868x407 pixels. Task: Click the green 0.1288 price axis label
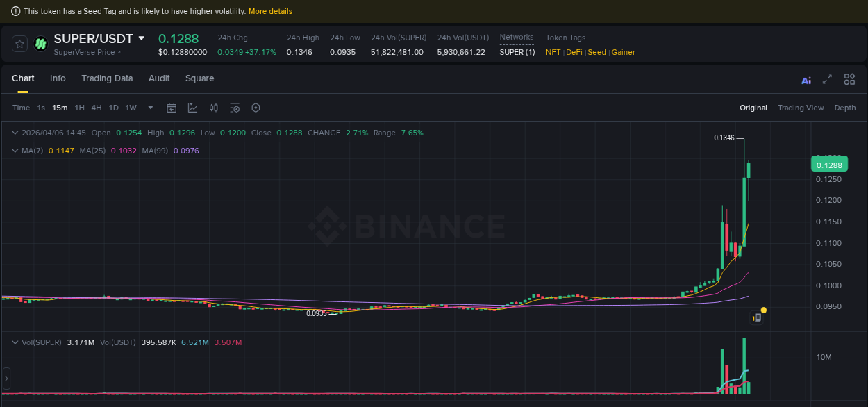[829, 165]
